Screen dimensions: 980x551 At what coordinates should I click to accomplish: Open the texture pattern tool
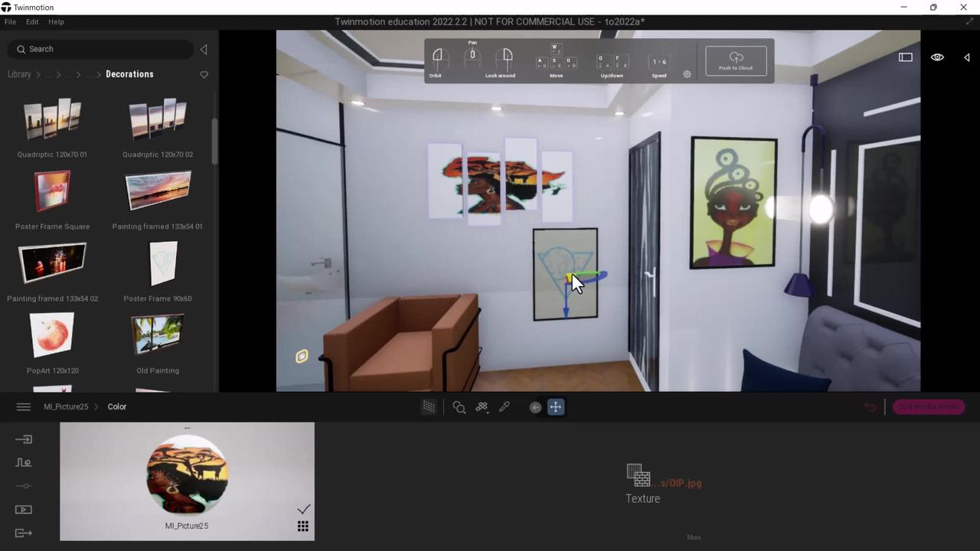click(x=481, y=406)
